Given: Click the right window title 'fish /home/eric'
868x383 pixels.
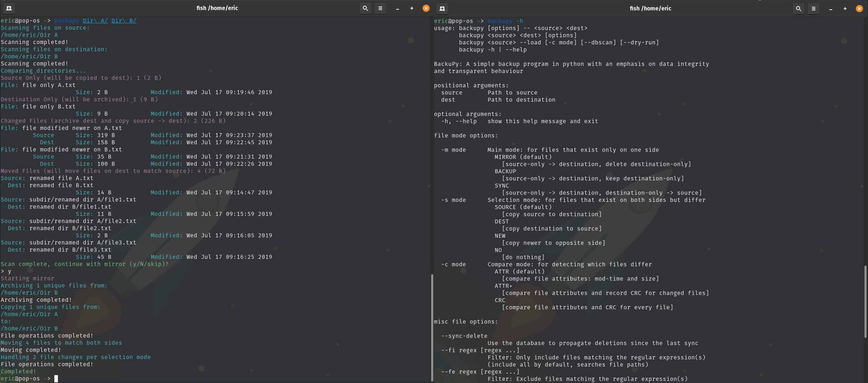Looking at the screenshot, I should click(x=650, y=8).
